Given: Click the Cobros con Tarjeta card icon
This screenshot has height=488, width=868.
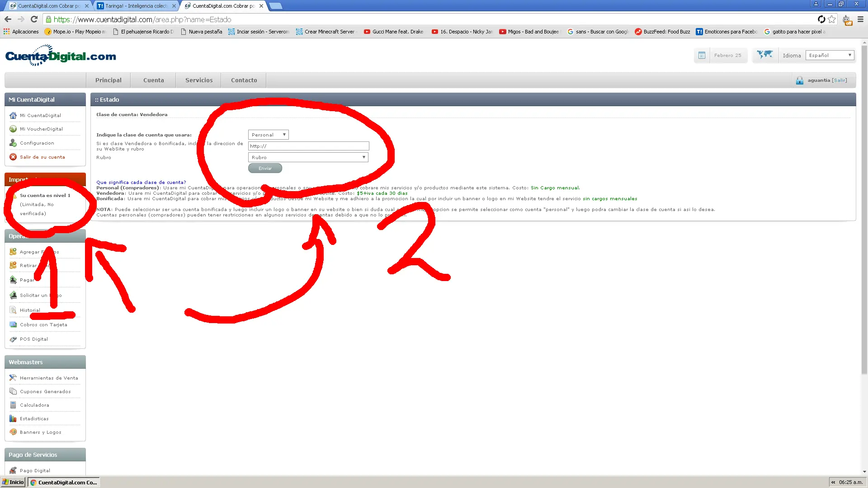Looking at the screenshot, I should pos(13,324).
